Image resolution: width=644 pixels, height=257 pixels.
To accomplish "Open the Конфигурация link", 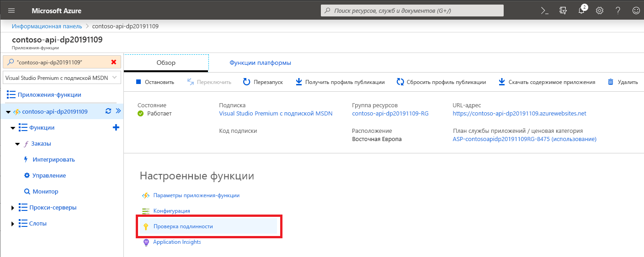I will (171, 211).
